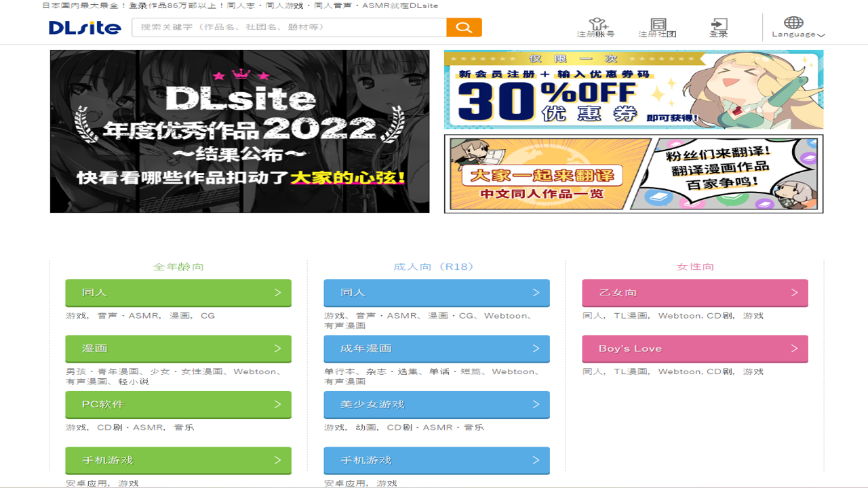The height and width of the screenshot is (488, 868).
Task: Click the arrow on green 同人 button
Action: coord(277,292)
